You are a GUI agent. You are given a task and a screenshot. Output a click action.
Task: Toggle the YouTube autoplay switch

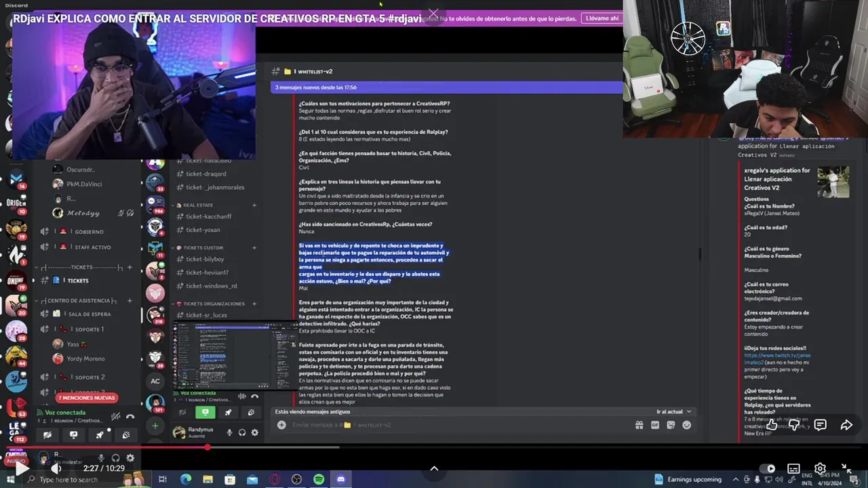pyautogui.click(x=767, y=468)
